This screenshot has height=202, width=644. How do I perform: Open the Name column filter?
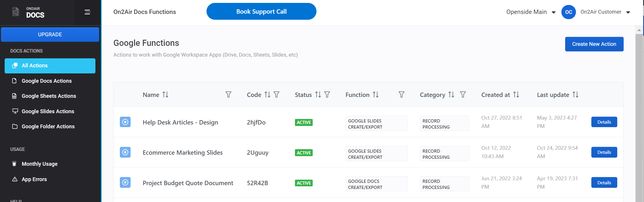click(x=228, y=95)
